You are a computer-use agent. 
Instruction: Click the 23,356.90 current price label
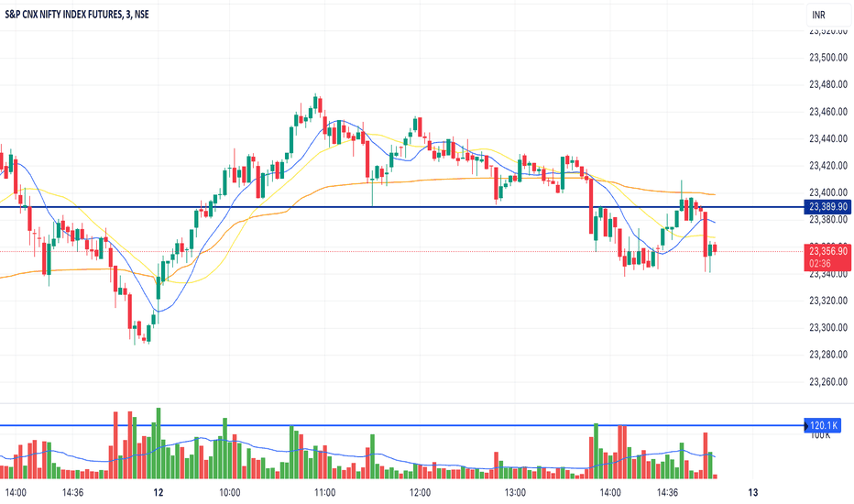point(827,251)
